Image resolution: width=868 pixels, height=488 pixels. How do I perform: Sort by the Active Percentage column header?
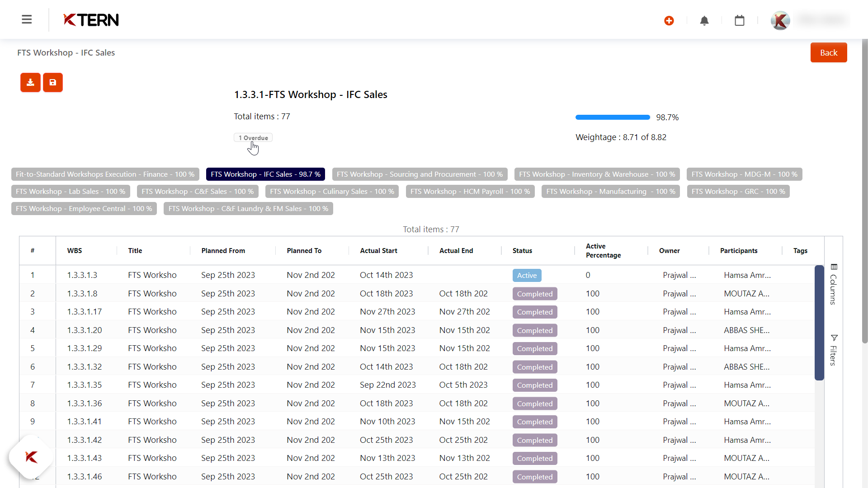(604, 251)
